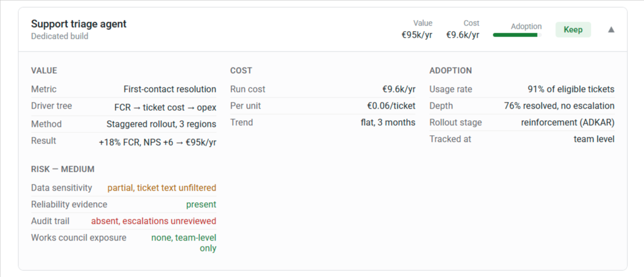Screen dimensions: 644x277
Task: Click the Run cost €9.6k/yr value
Action: click(x=399, y=89)
